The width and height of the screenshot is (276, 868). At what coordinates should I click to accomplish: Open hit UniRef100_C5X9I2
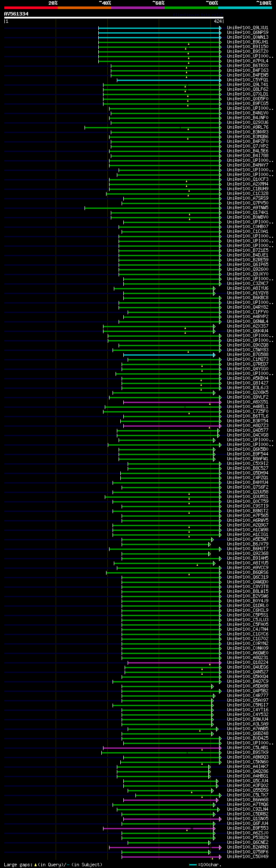coord(248,463)
